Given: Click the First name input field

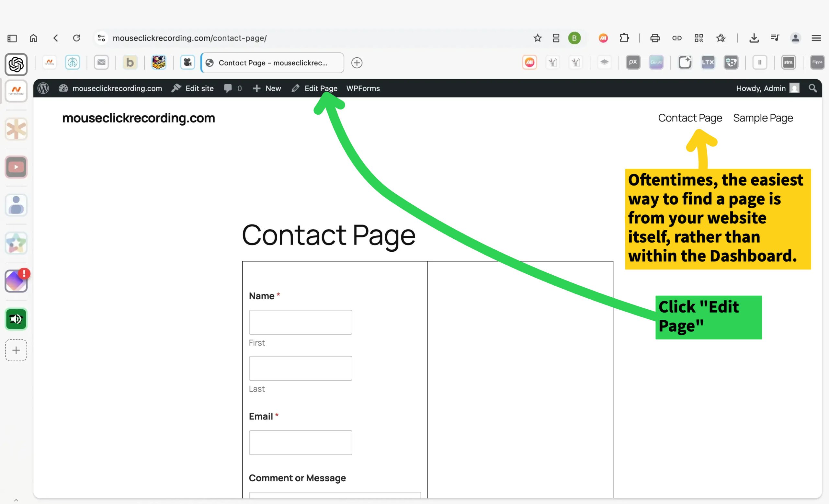Looking at the screenshot, I should [x=300, y=322].
